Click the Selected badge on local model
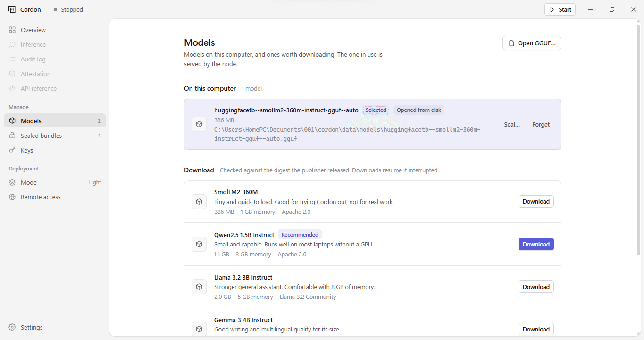Viewport: 644px width, 340px height. [376, 110]
